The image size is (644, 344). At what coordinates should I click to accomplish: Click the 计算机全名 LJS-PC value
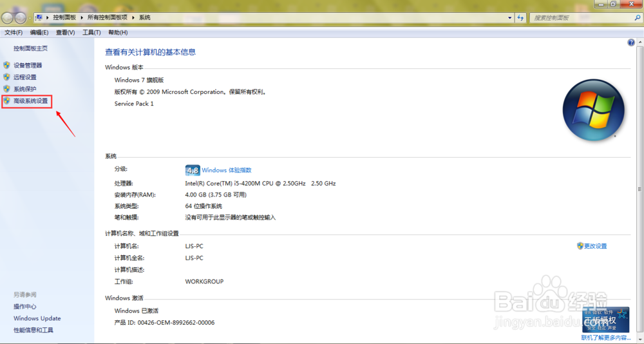194,258
